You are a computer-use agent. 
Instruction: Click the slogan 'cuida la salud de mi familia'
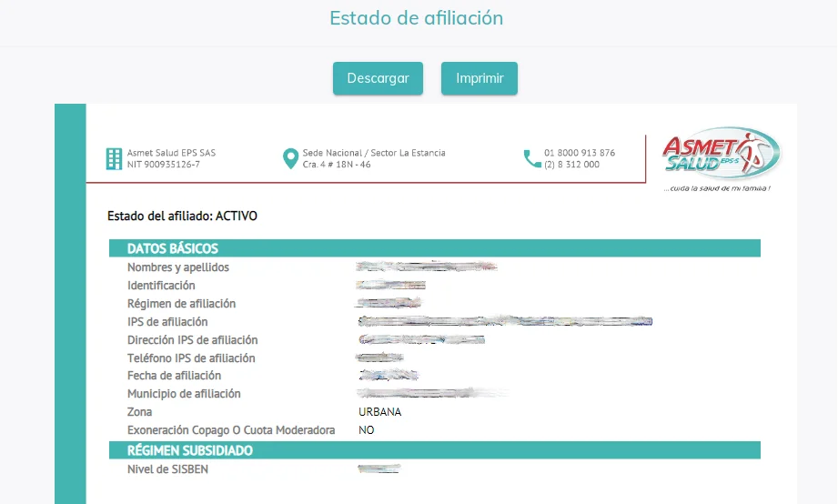(717, 188)
